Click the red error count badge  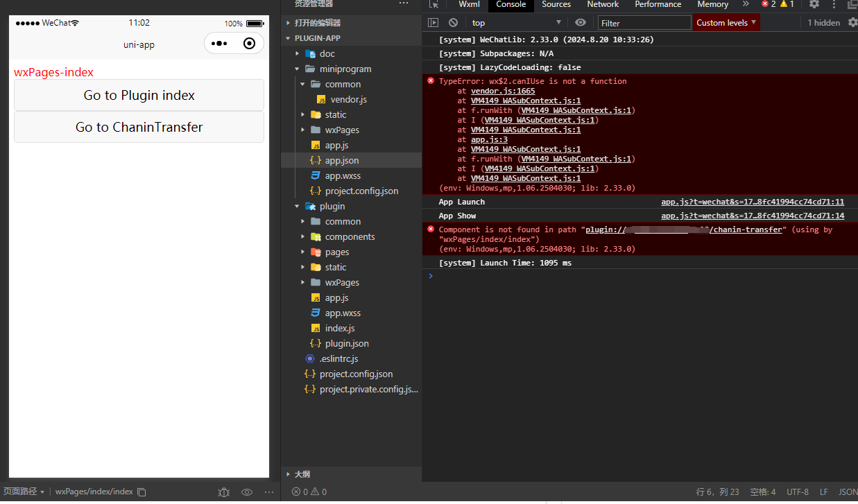point(769,4)
